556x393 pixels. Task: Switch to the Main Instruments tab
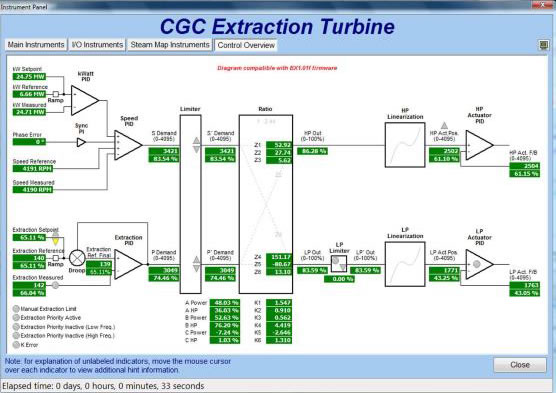click(x=36, y=45)
